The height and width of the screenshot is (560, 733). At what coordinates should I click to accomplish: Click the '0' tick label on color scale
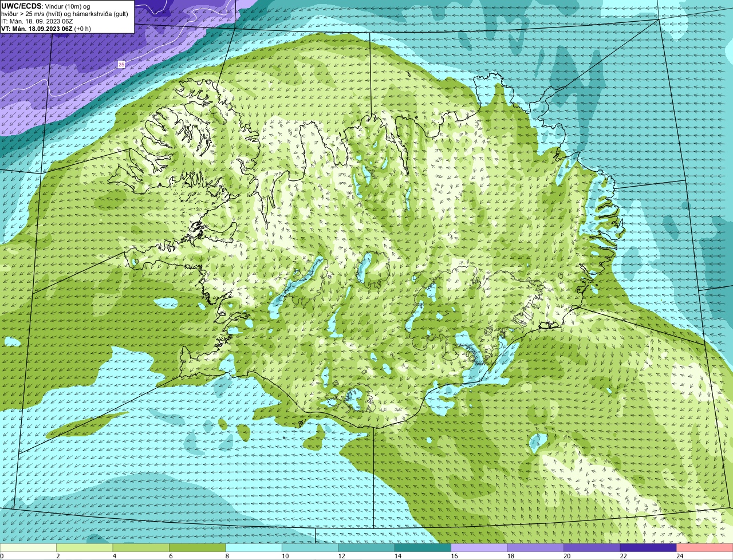(x=2, y=556)
